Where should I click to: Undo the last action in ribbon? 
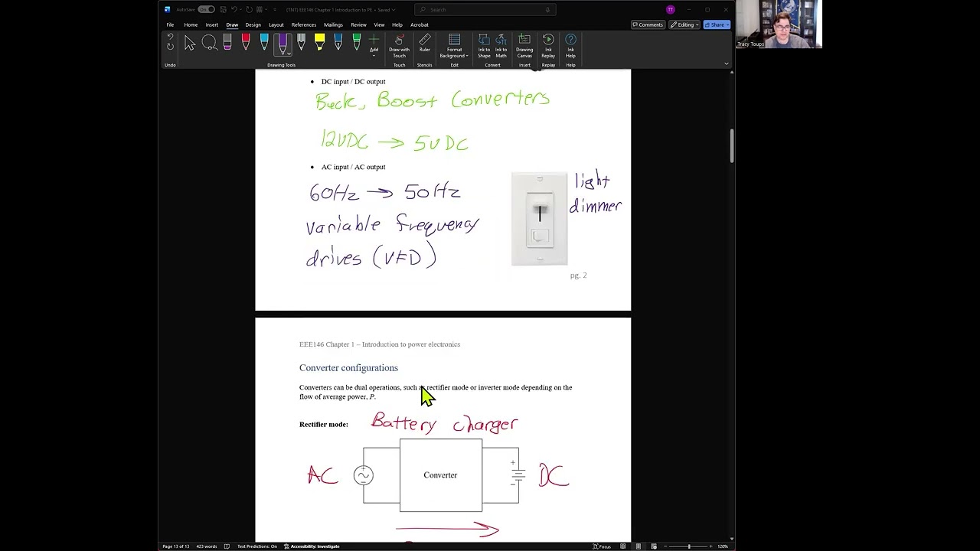tap(170, 37)
